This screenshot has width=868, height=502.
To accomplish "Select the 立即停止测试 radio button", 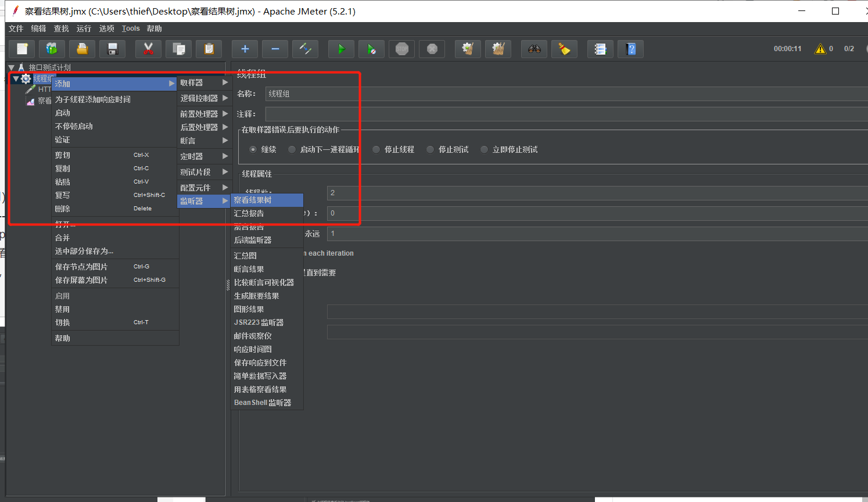I will click(484, 149).
